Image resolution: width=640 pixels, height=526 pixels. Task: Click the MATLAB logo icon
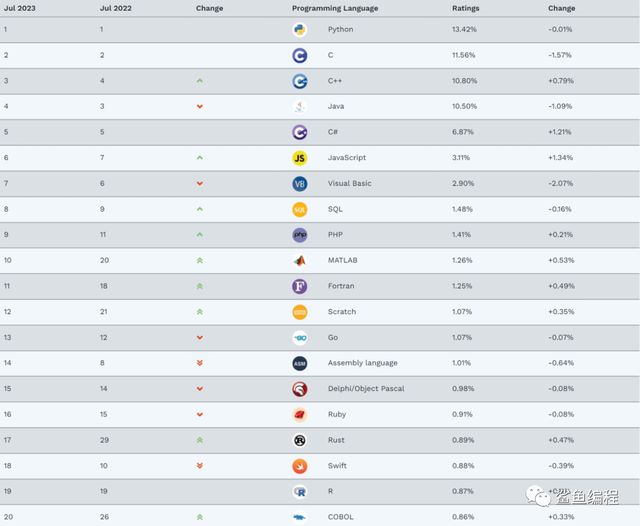(300, 260)
